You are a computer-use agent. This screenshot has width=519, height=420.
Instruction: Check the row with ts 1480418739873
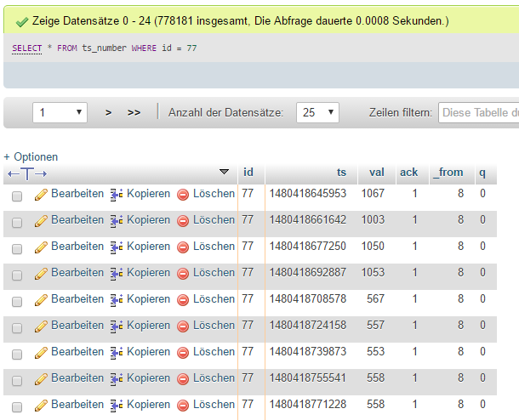pos(17,355)
